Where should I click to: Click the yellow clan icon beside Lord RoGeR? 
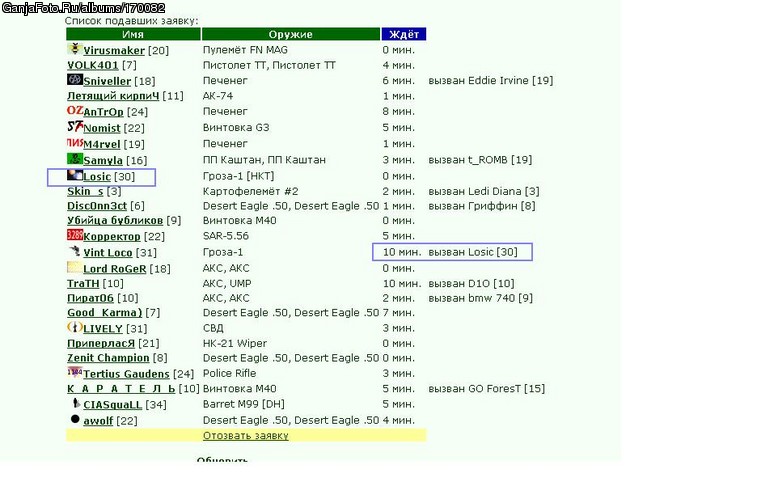click(75, 267)
